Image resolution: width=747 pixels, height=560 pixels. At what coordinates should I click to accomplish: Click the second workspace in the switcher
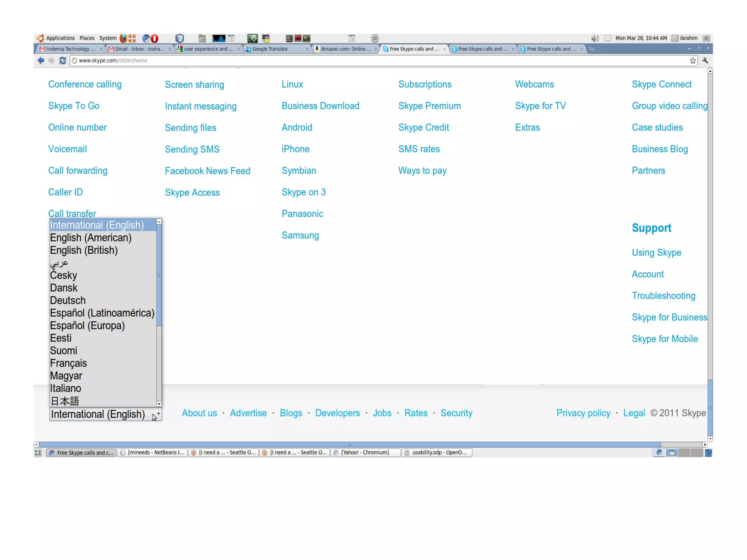click(x=672, y=453)
